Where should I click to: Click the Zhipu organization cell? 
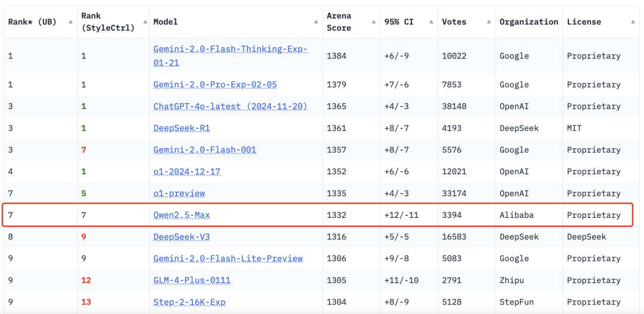[512, 281]
